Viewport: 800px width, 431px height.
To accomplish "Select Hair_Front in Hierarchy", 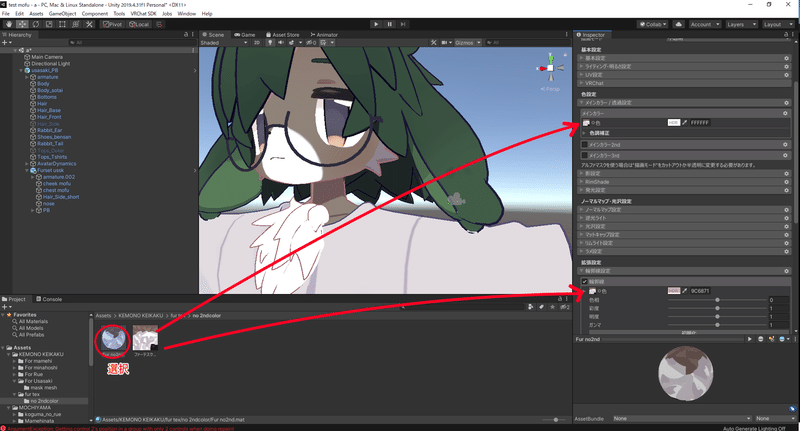I will 49,117.
